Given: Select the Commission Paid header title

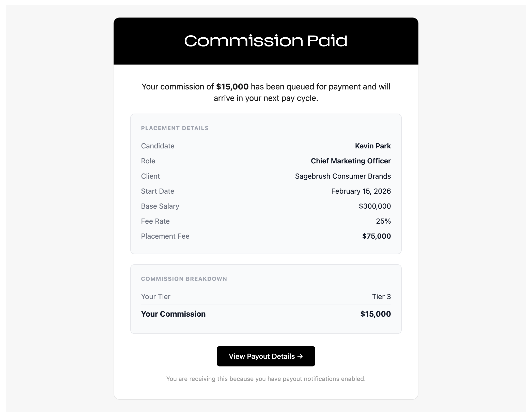Looking at the screenshot, I should [266, 41].
